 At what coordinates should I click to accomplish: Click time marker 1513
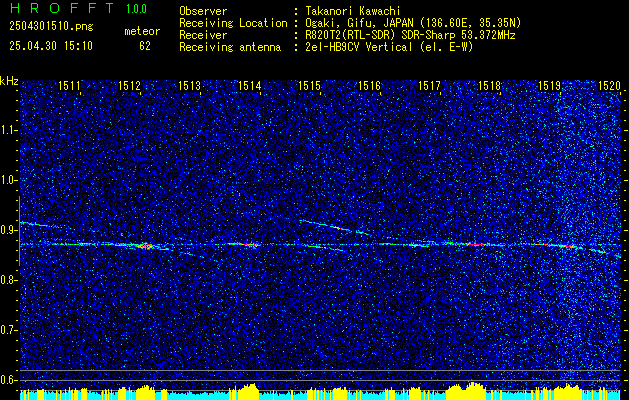tap(189, 86)
